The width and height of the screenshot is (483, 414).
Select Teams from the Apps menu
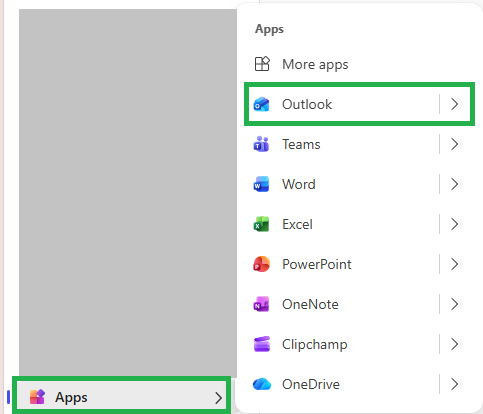(301, 144)
